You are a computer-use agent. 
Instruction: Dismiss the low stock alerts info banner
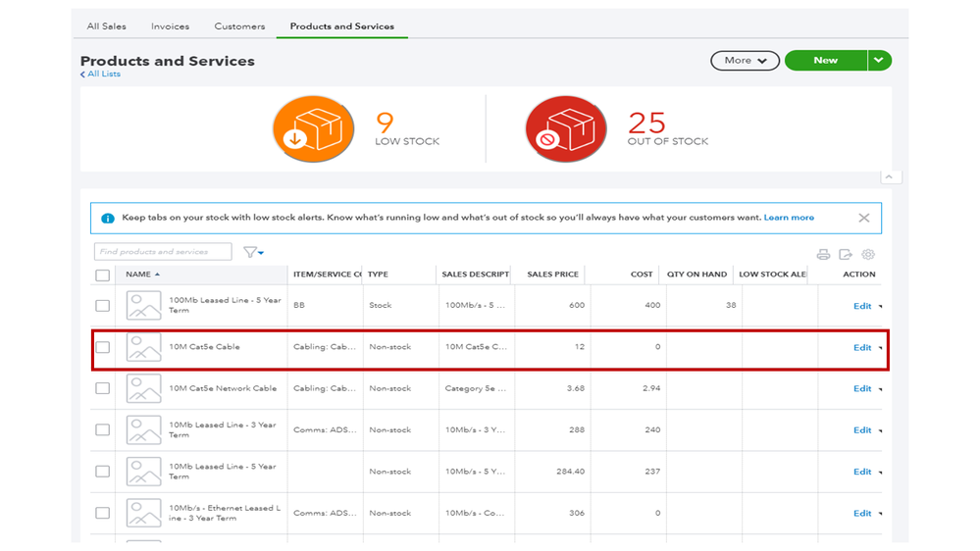coord(863,218)
